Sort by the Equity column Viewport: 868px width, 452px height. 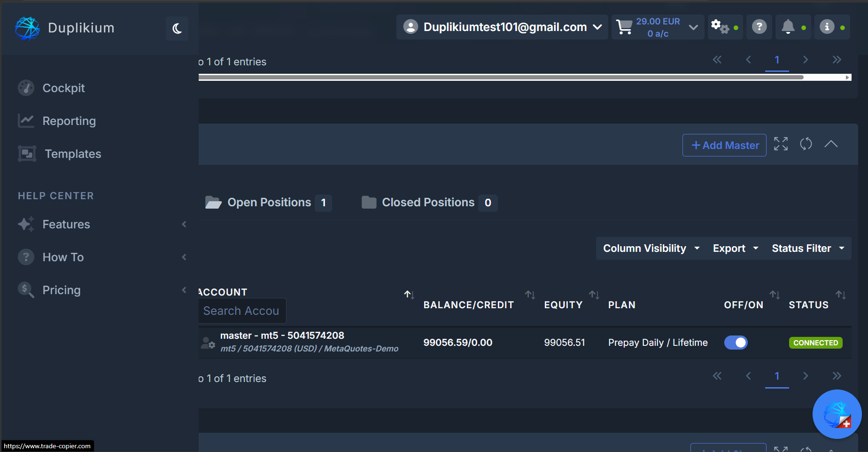(x=594, y=295)
